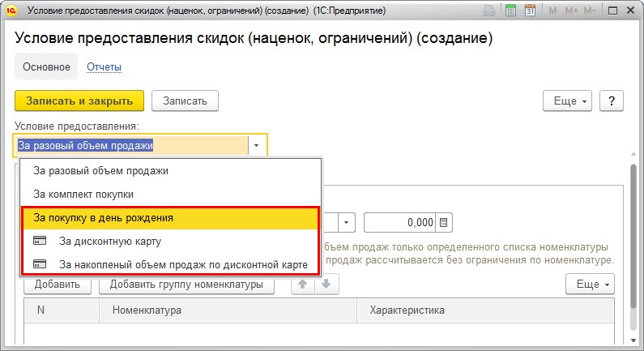Expand the Условие предоставления dropdown arrow
Screen dimensions: 644x351
pos(256,145)
